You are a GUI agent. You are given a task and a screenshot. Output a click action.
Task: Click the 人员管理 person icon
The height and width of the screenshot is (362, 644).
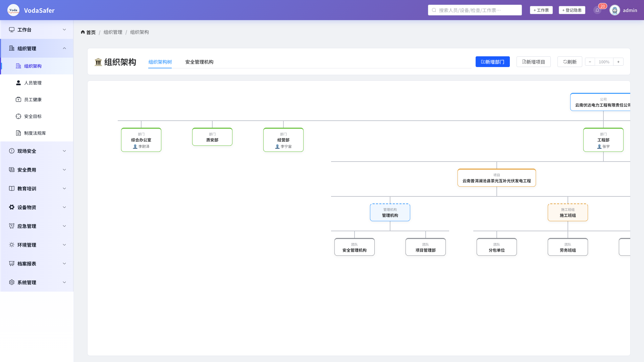pos(18,83)
